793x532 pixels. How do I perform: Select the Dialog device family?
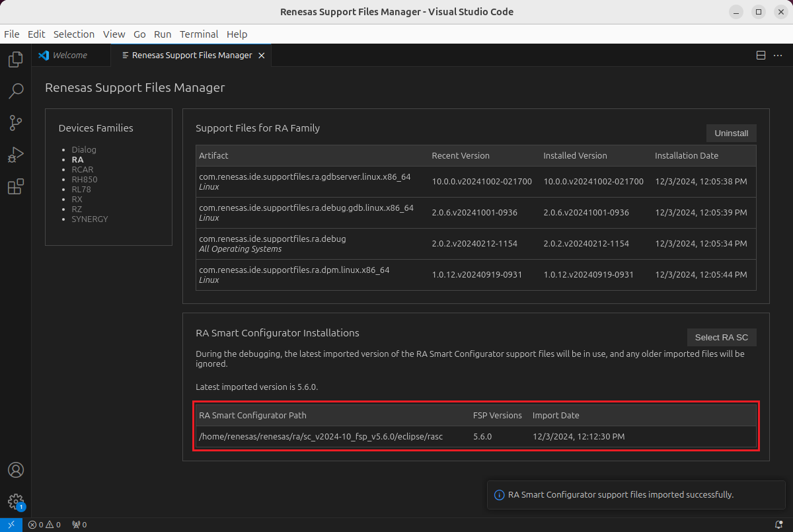(x=84, y=150)
